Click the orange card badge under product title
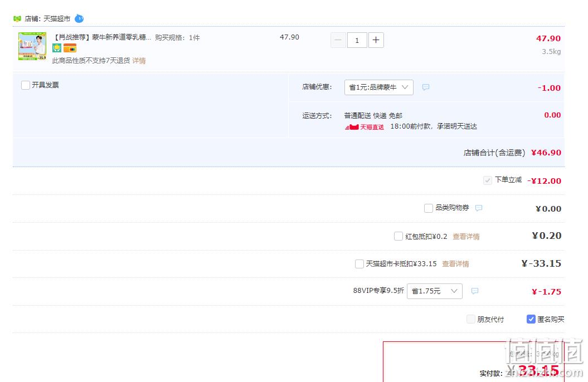This screenshot has width=588, height=382. point(70,48)
